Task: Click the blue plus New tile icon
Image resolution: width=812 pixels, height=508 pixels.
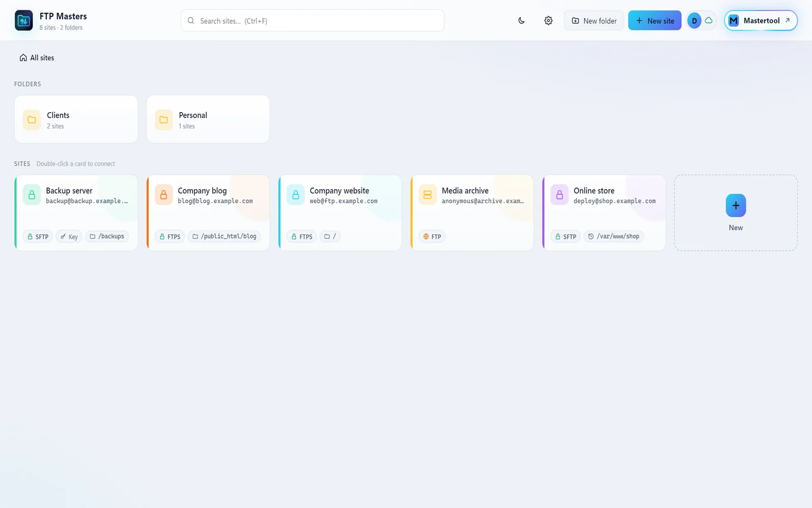Action: 736,205
